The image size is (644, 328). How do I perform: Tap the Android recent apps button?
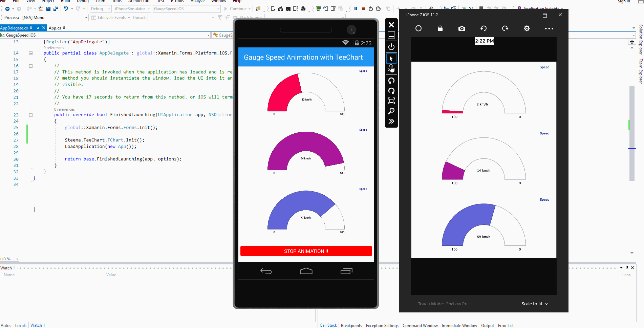coord(346,271)
